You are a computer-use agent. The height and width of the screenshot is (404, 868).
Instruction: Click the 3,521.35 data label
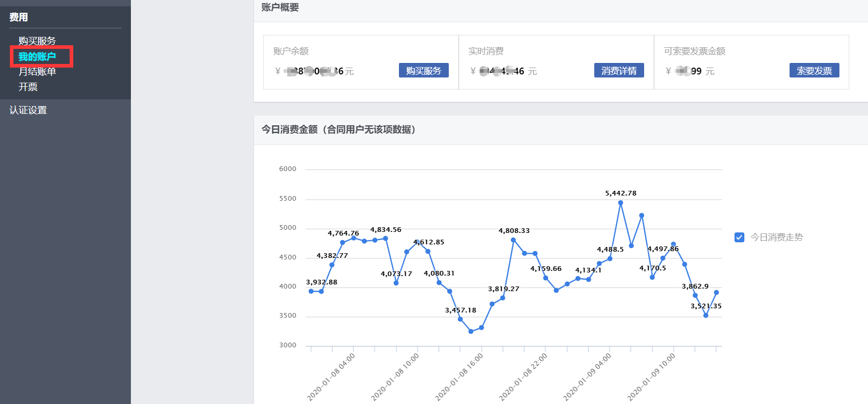tap(705, 306)
